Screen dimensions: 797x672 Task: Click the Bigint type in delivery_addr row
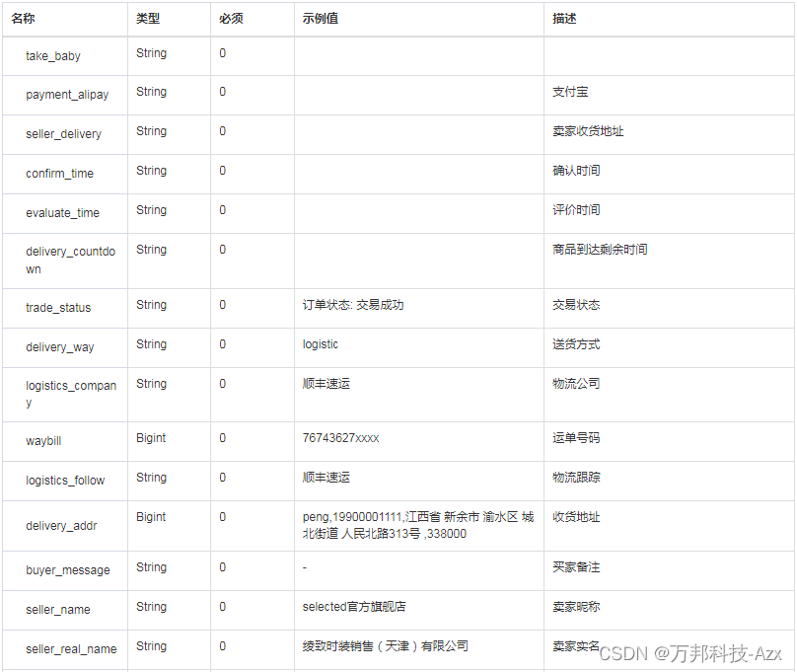(x=151, y=517)
